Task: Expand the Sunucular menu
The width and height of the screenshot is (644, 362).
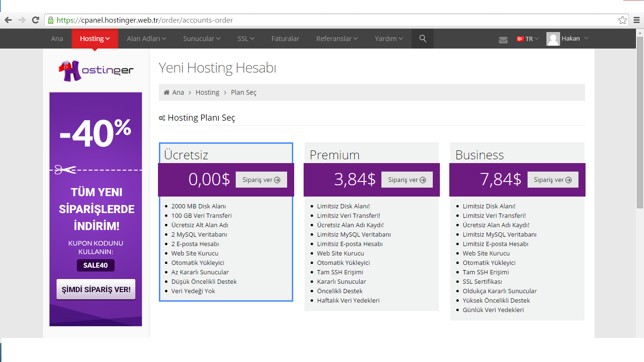Action: (x=202, y=39)
